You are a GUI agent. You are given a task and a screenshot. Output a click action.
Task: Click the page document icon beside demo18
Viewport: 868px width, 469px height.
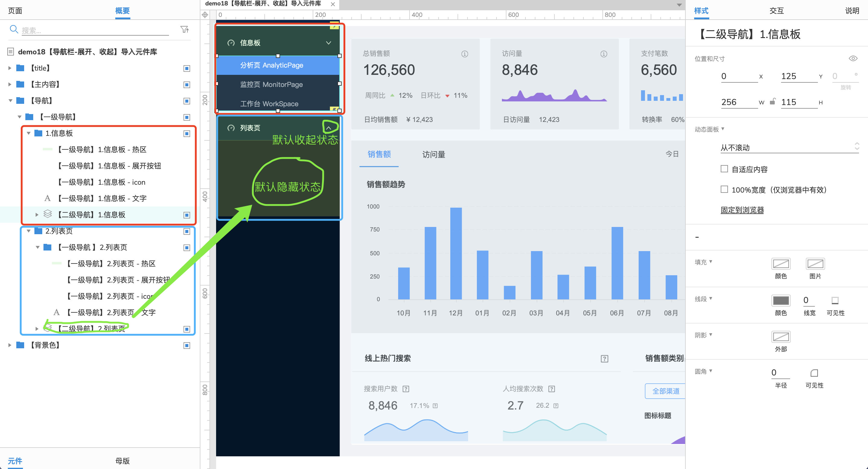[x=11, y=52]
